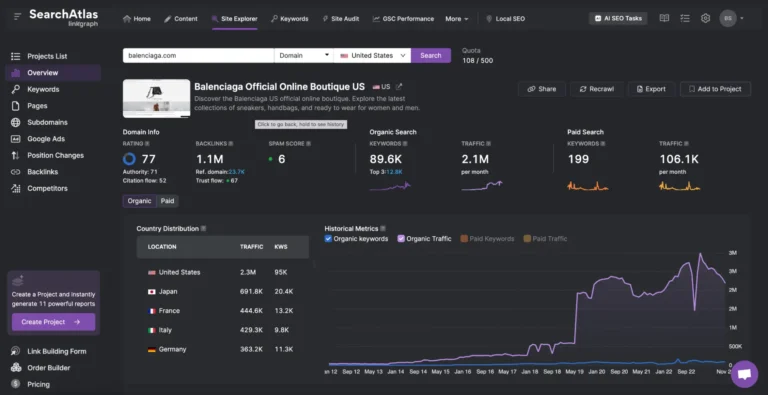This screenshot has width=768, height=395.
Task: Expand the More menu in top navigation
Action: click(456, 19)
